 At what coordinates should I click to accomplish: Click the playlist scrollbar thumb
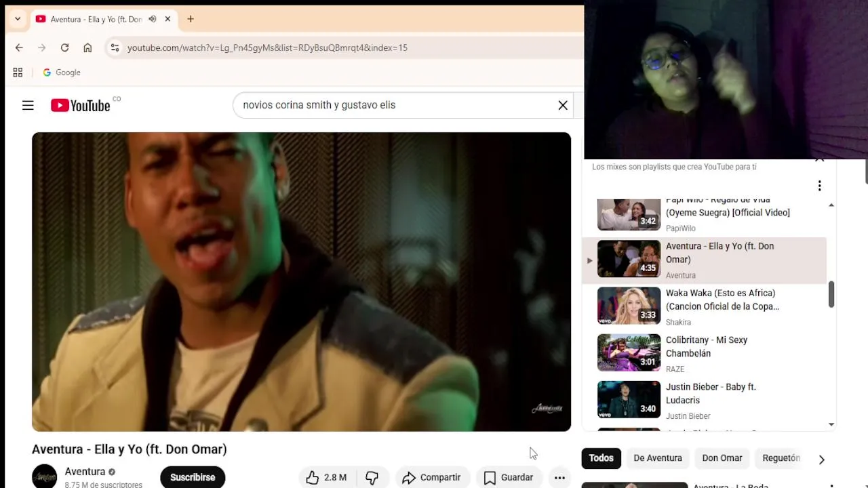pos(831,295)
